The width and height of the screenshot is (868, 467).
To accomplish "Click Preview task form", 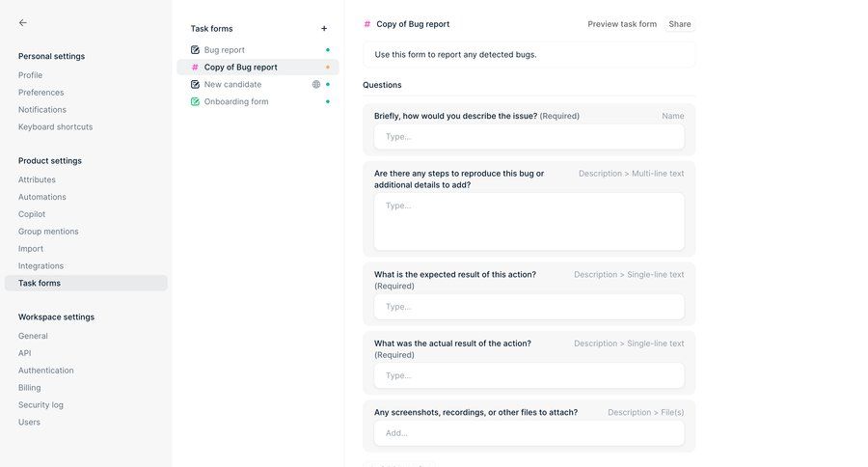I will pos(622,24).
